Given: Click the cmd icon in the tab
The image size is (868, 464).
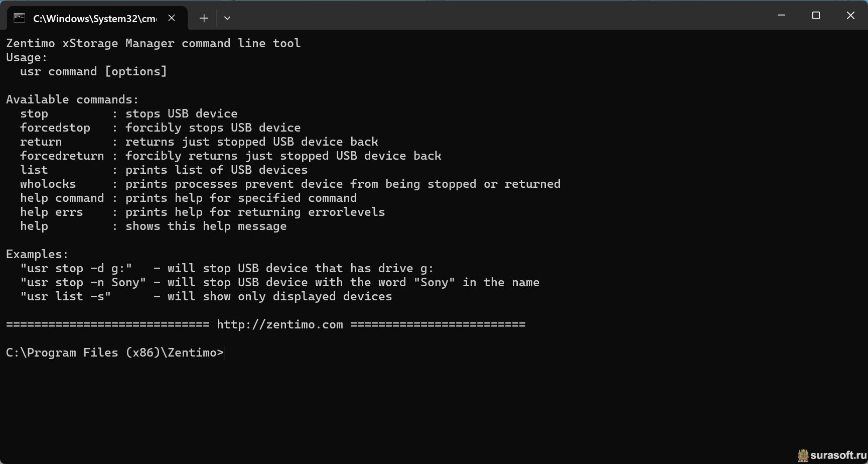Looking at the screenshot, I should 19,19.
